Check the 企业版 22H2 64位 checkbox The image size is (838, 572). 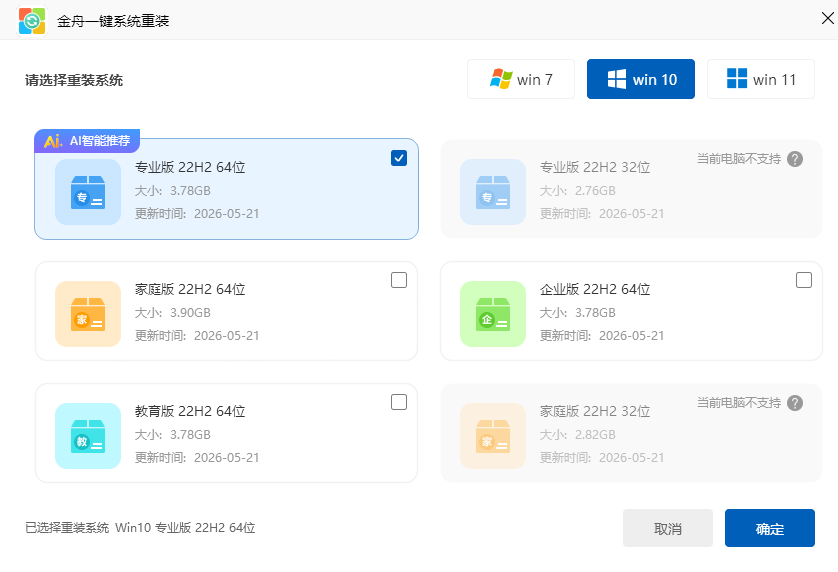point(804,280)
